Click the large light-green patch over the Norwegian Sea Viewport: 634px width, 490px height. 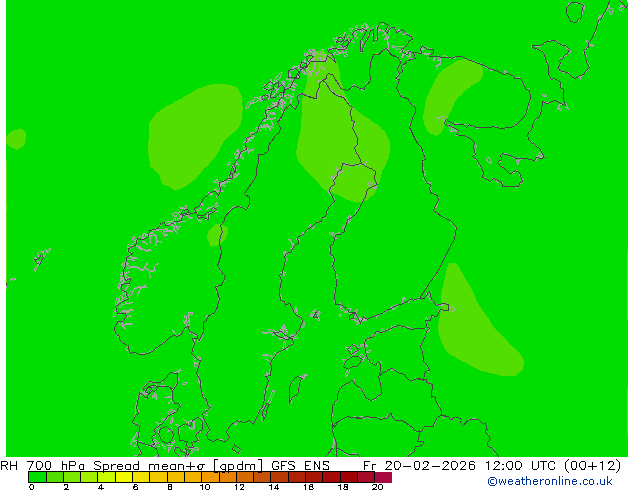pyautogui.click(x=192, y=135)
